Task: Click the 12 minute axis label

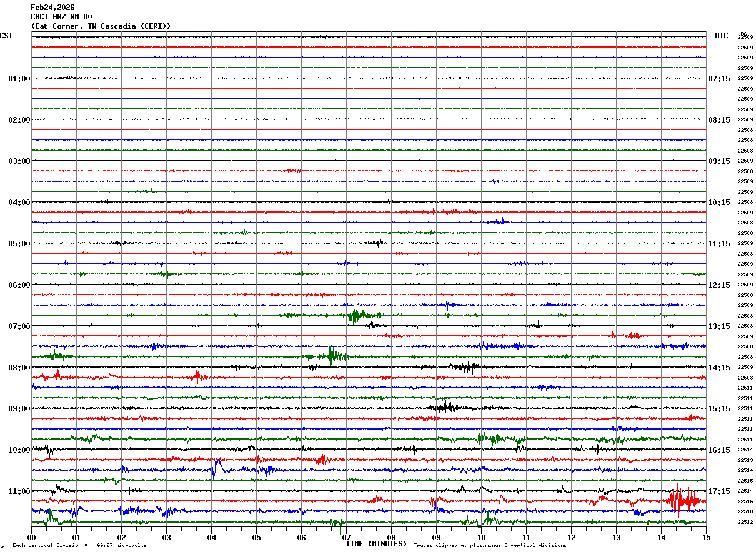Action: (x=571, y=537)
